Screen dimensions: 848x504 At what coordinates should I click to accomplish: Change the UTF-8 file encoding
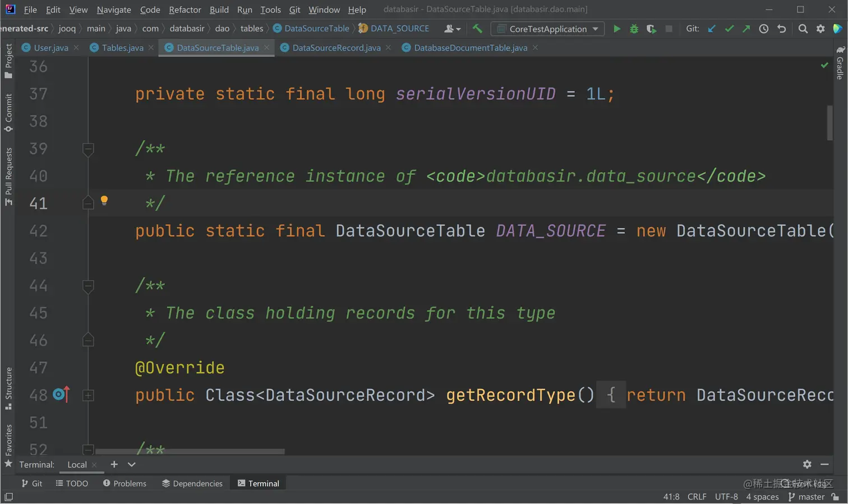click(x=726, y=497)
